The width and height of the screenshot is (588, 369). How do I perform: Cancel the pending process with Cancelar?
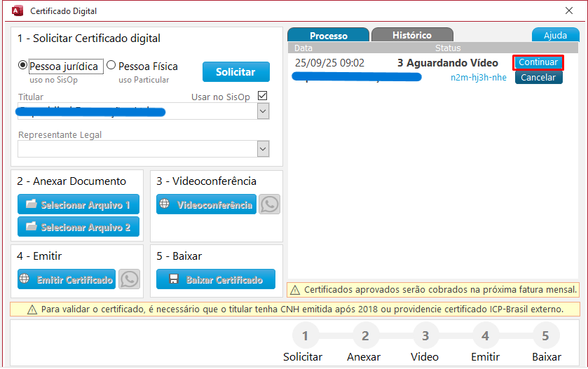pos(538,78)
